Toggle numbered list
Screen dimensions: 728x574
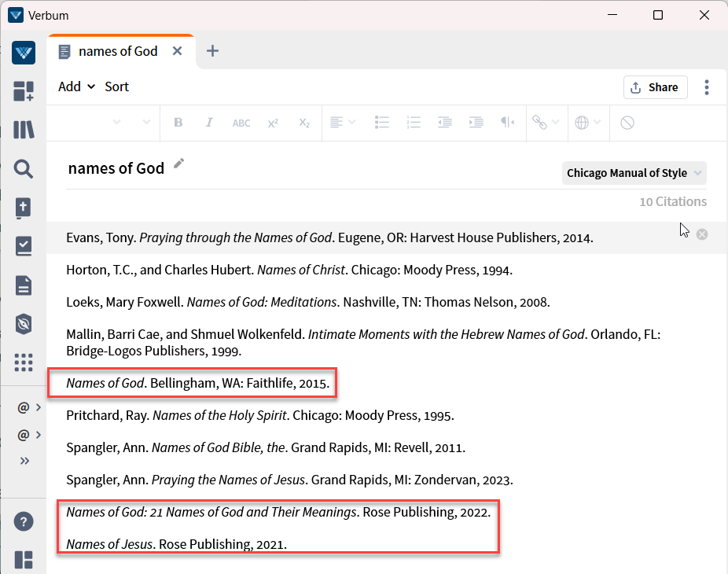(414, 123)
